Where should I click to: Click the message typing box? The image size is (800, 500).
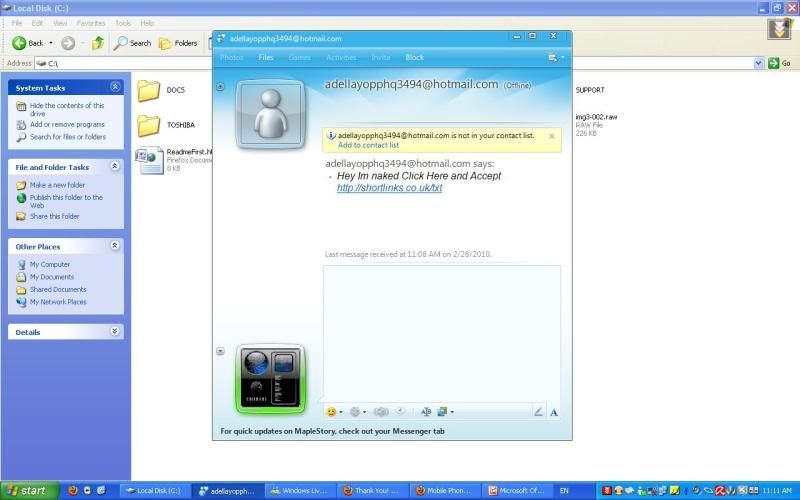click(x=442, y=334)
